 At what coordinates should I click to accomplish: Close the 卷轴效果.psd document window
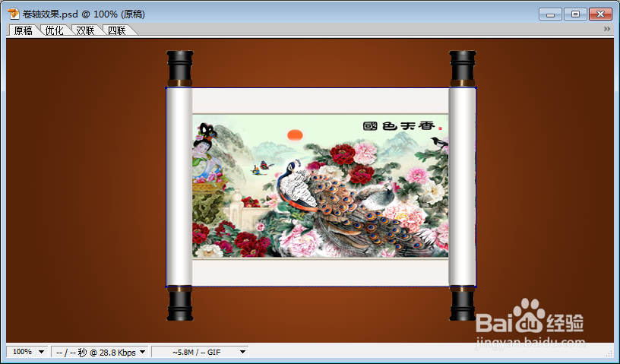coord(600,14)
